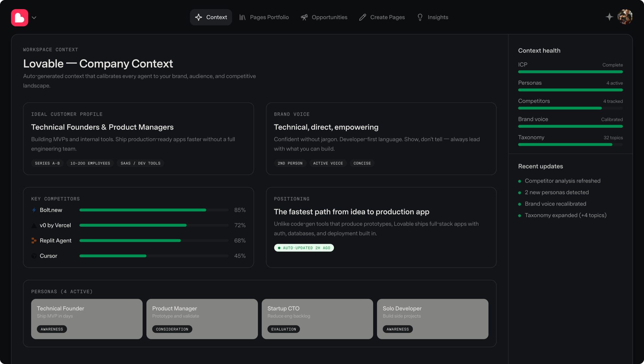
Task: Open the Product Manager persona card
Action: point(202,319)
